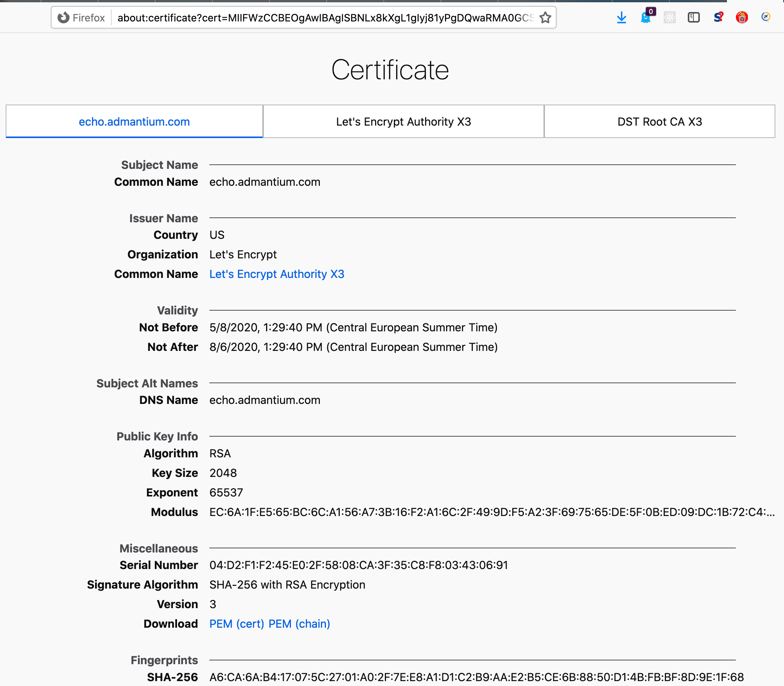Screen dimensions: 784x686
Task: Click the Firefox identity icon in address bar
Action: pyautogui.click(x=64, y=18)
